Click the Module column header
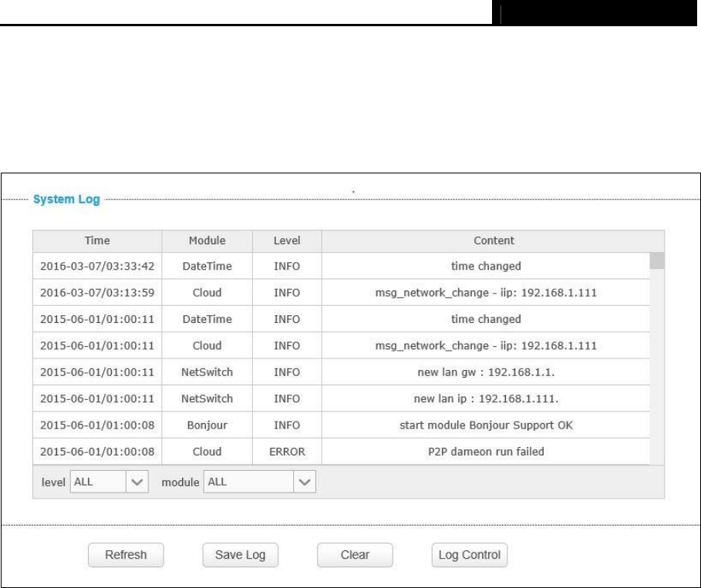Screen dimensions: 701x588 tap(207, 241)
